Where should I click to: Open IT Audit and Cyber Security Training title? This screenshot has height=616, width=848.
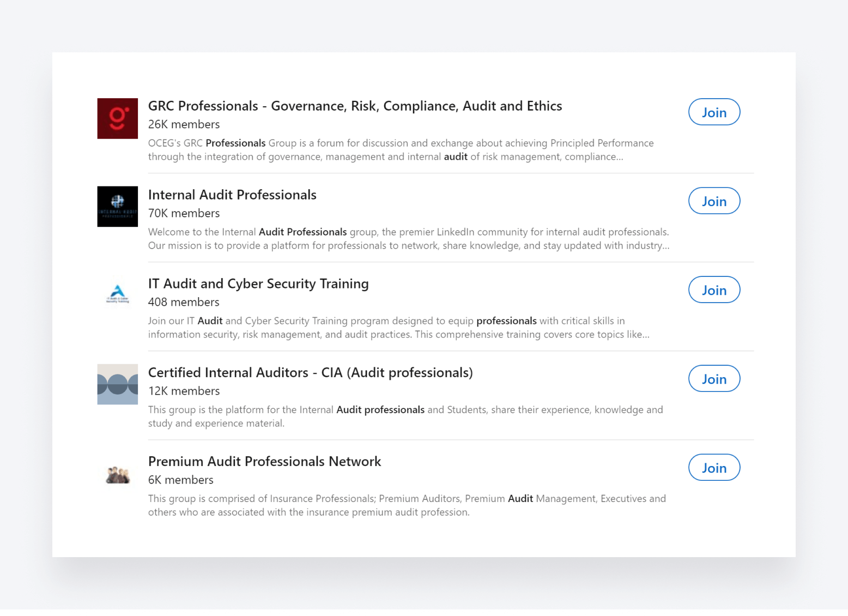point(258,283)
